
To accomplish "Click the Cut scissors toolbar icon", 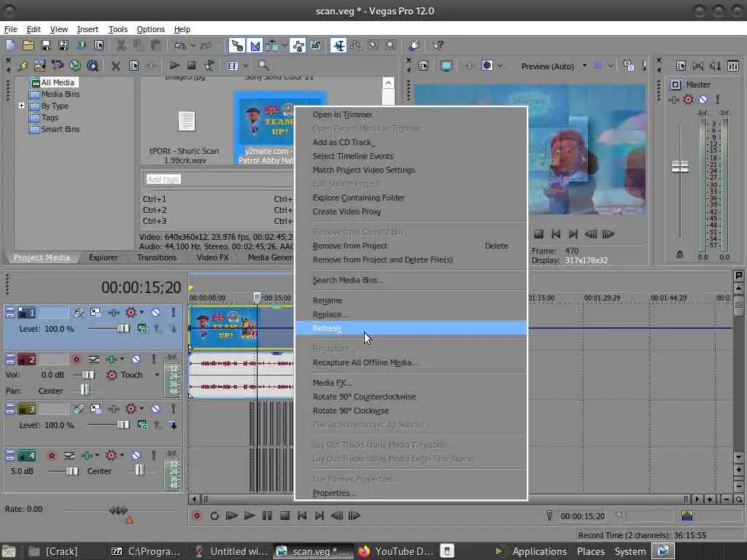I will 122,46.
